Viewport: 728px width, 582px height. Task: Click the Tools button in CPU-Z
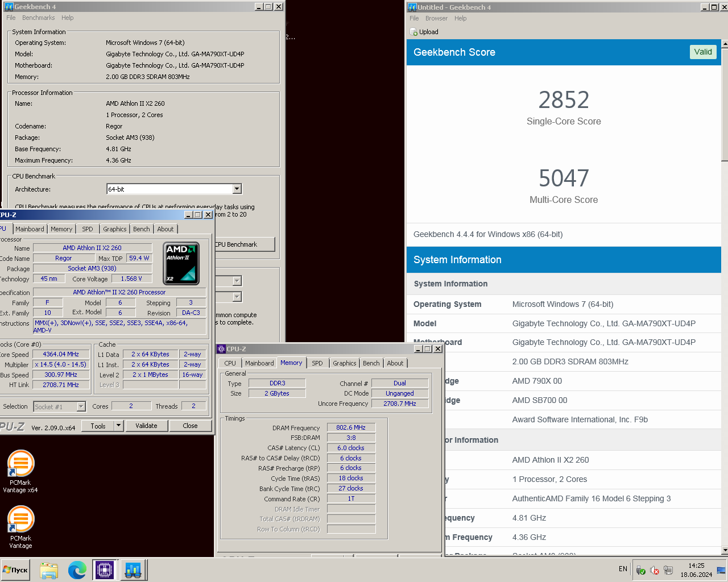[98, 426]
